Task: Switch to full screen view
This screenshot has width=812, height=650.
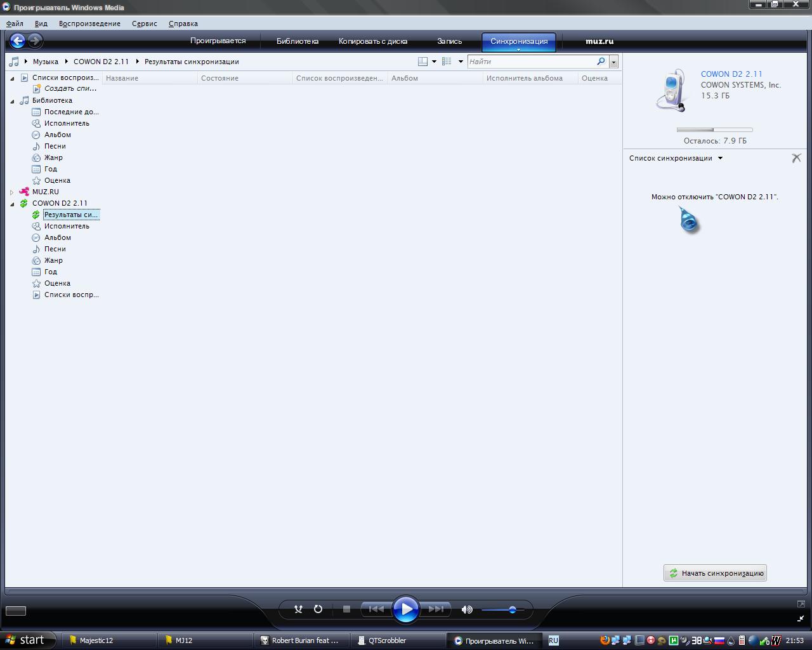Action: pos(801,604)
